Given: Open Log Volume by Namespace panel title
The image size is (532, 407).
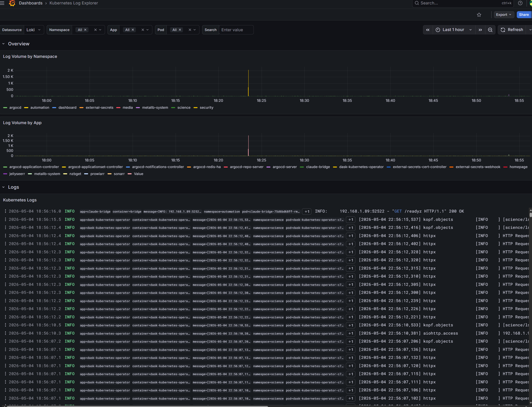Looking at the screenshot, I should (30, 56).
